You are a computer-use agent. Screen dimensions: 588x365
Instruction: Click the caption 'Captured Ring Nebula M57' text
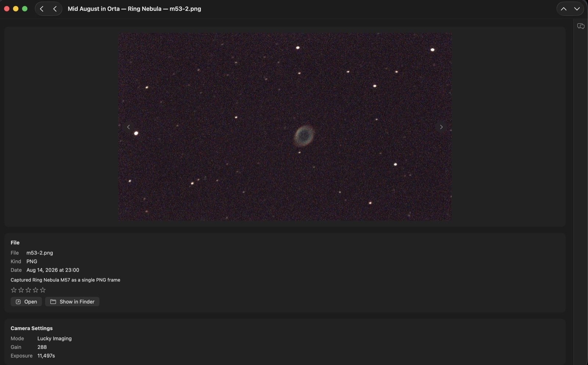click(65, 280)
